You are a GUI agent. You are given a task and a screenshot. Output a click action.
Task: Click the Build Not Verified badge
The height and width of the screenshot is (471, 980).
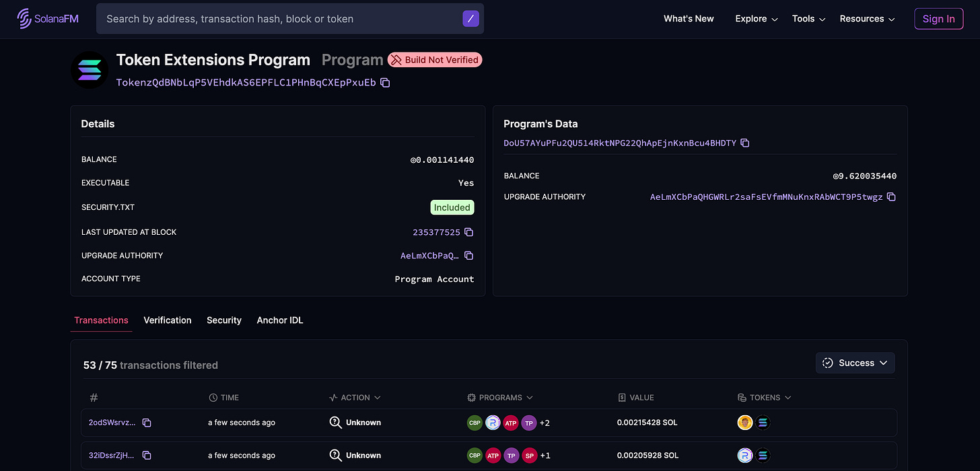[x=435, y=60]
